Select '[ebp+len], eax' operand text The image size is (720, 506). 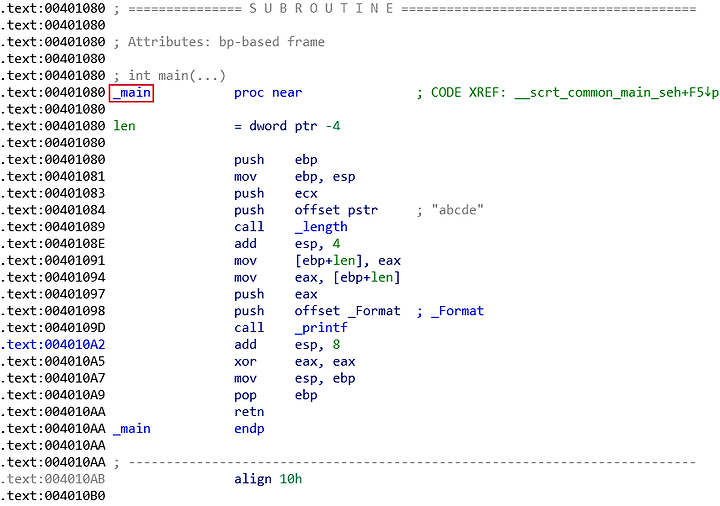348,261
